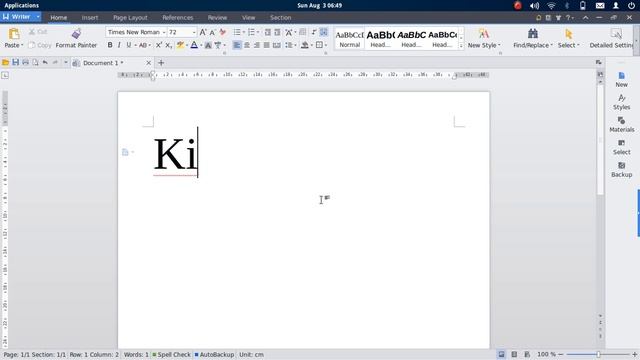Add new document tab with plus
640x360 pixels.
pos(161,62)
